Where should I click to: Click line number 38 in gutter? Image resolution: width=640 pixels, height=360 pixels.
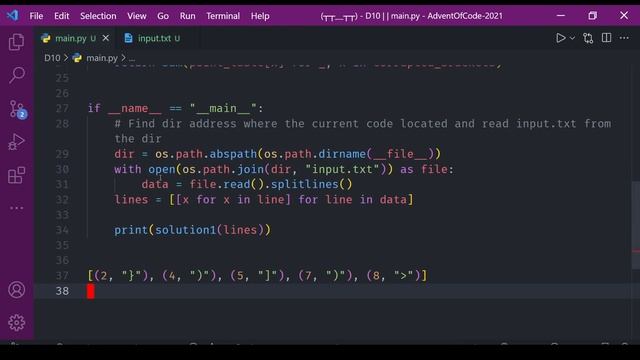(62, 291)
